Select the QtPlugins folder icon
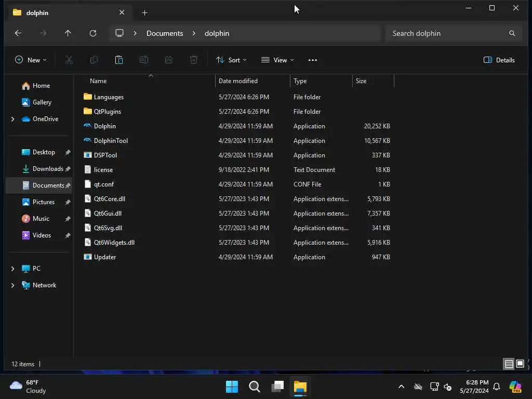Image resolution: width=532 pixels, height=399 pixels. (x=87, y=111)
